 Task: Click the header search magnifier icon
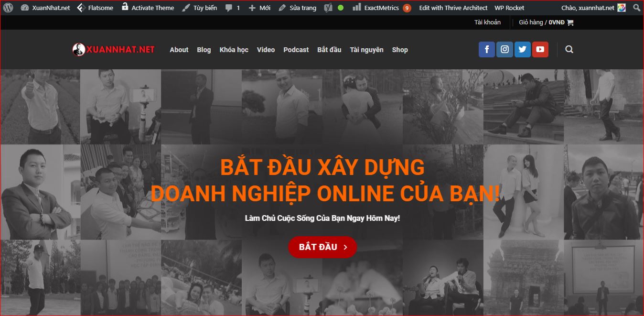tap(569, 49)
